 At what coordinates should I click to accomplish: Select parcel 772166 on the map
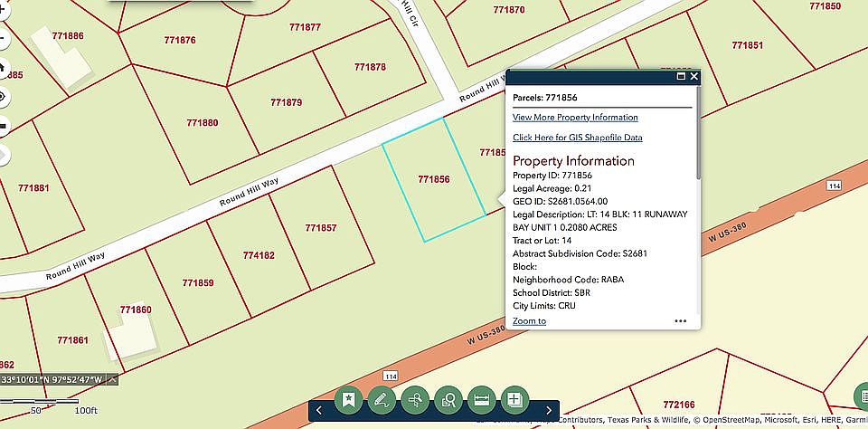[679, 405]
